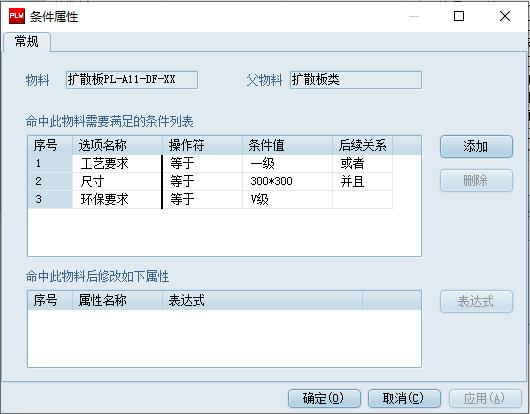Close the 条件属性 dialog

(505, 16)
